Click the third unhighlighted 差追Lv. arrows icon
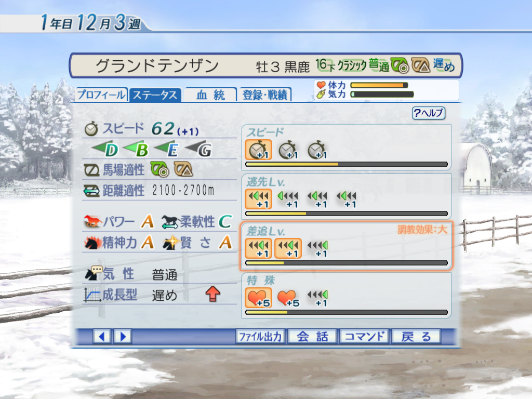The image size is (532, 399). pyautogui.click(x=317, y=249)
